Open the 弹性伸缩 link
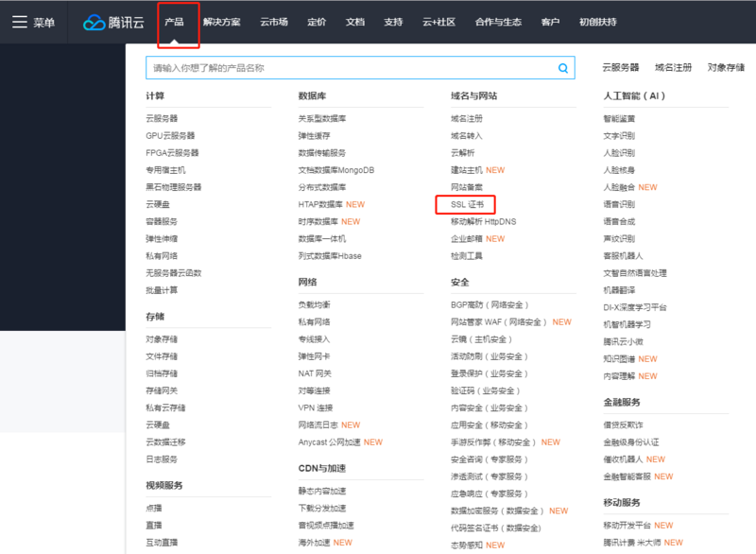The height and width of the screenshot is (554, 756). [162, 238]
